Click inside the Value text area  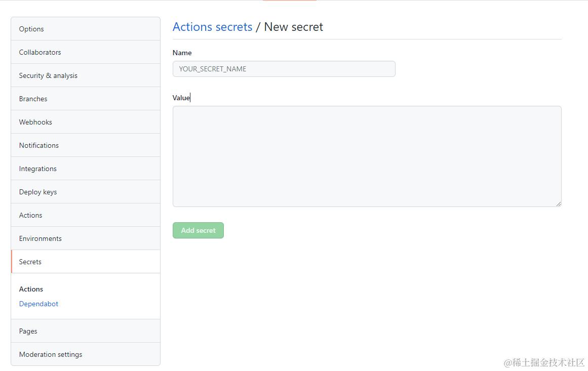tap(367, 156)
